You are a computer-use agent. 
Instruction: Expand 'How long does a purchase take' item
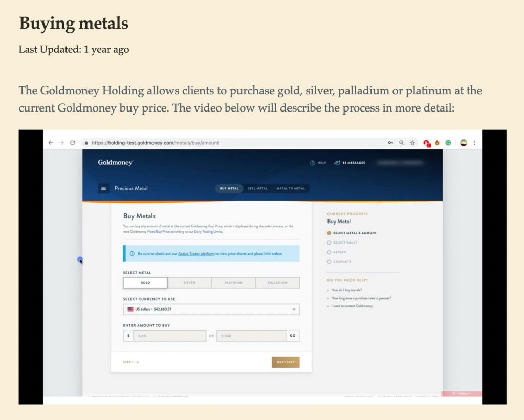click(x=361, y=298)
